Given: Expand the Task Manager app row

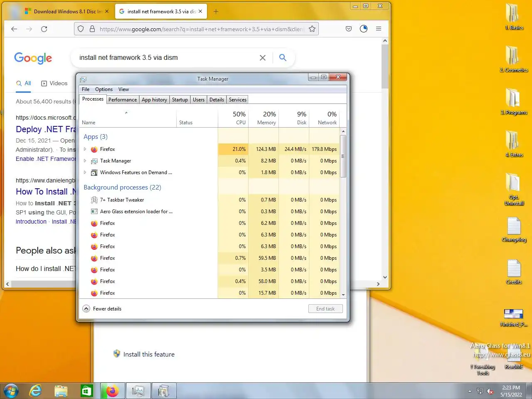Looking at the screenshot, I should (85, 161).
